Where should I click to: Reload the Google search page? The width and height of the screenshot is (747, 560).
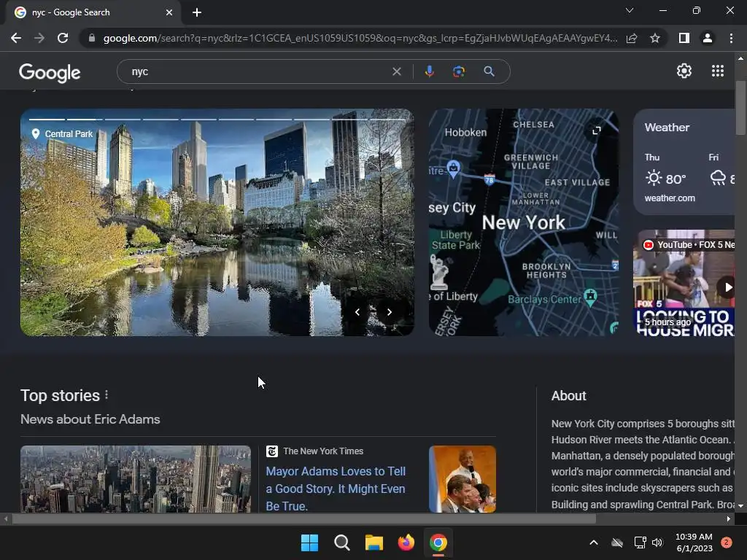coord(63,38)
